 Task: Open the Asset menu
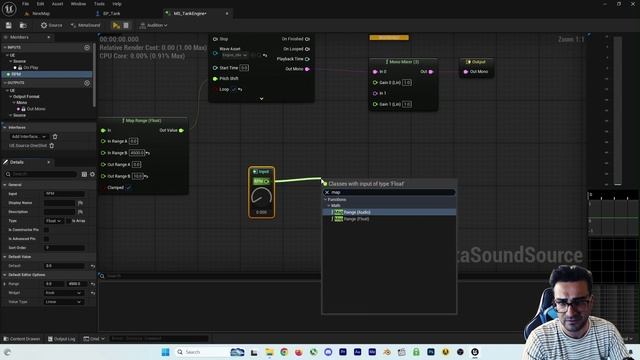(58, 4)
